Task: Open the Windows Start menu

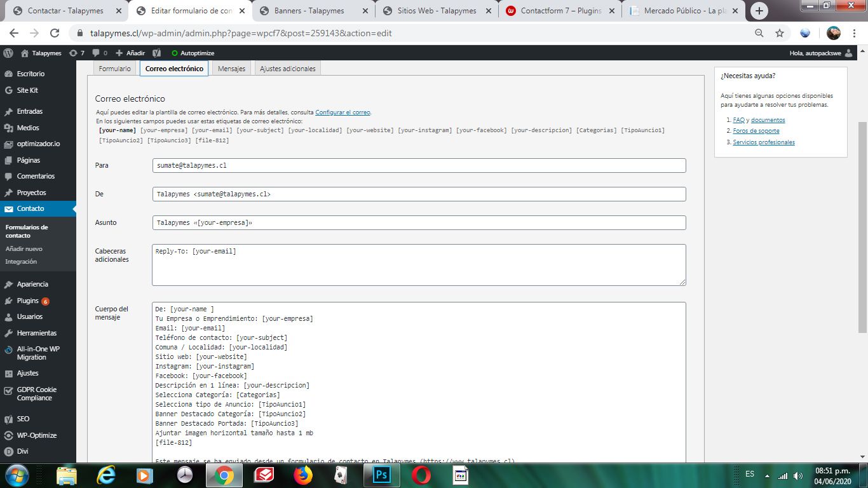Action: pos(16,475)
